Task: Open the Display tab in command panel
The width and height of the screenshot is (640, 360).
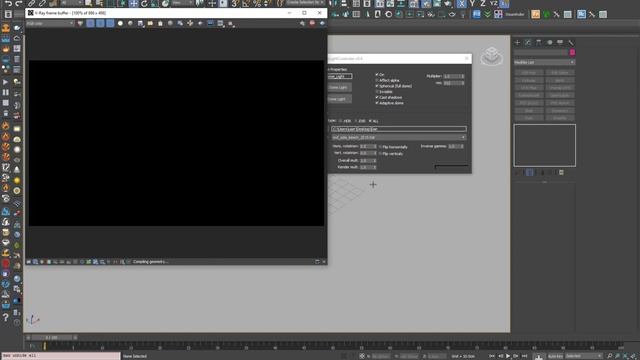Action: (x=560, y=42)
